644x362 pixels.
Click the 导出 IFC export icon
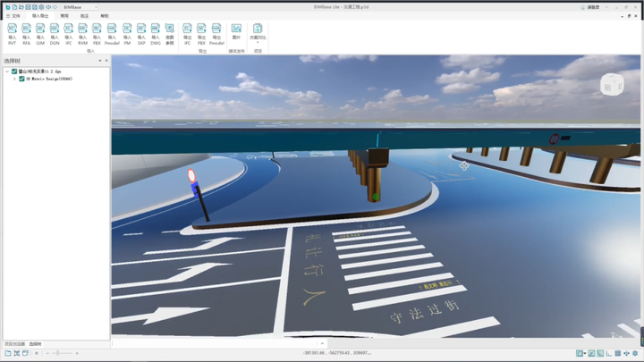(188, 33)
